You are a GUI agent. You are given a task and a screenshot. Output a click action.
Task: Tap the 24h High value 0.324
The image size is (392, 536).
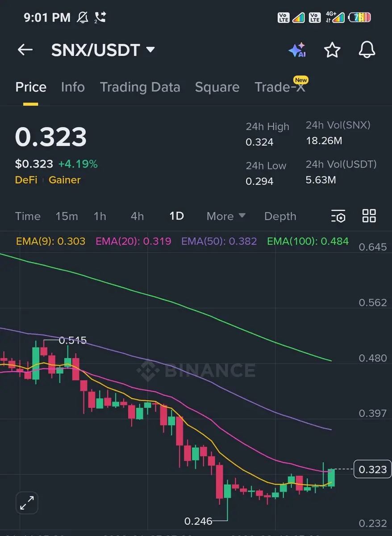pyautogui.click(x=259, y=142)
